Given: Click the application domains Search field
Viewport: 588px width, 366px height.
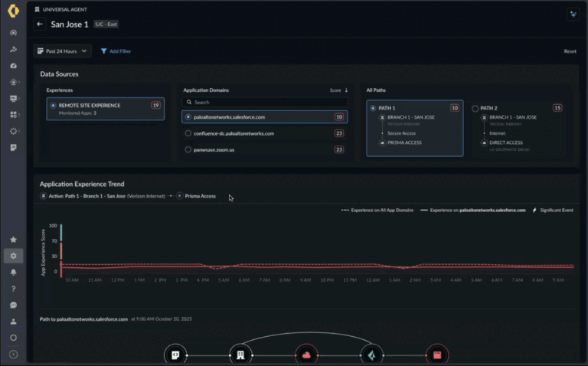Looking at the screenshot, I should pos(265,102).
